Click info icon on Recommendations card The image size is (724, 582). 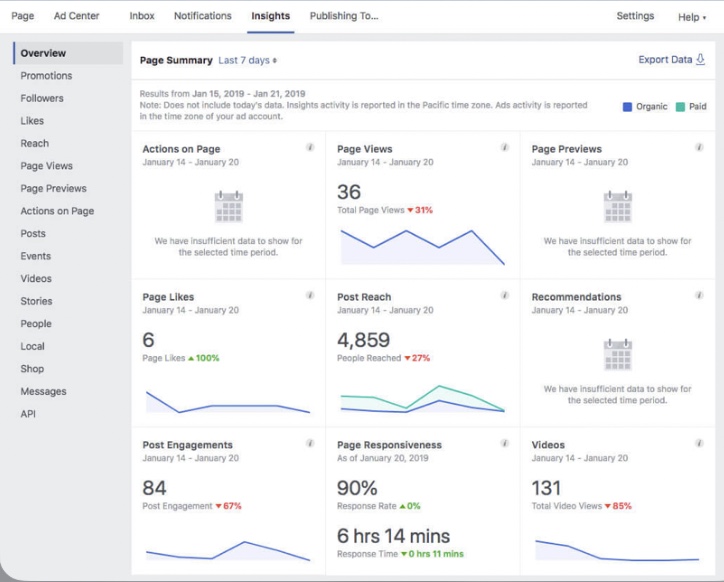tap(699, 295)
